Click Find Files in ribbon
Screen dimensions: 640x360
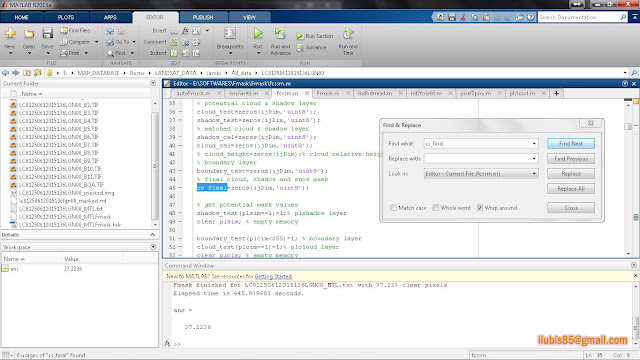click(76, 30)
